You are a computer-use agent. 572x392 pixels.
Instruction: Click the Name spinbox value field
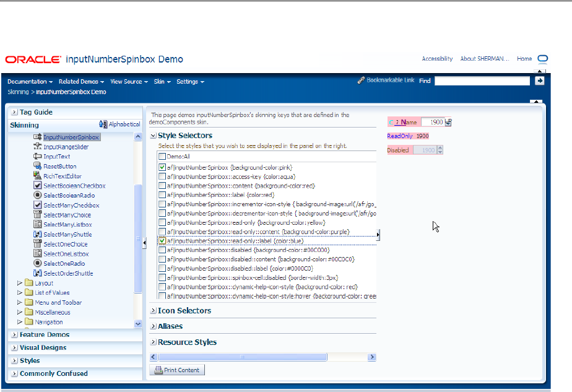(433, 122)
